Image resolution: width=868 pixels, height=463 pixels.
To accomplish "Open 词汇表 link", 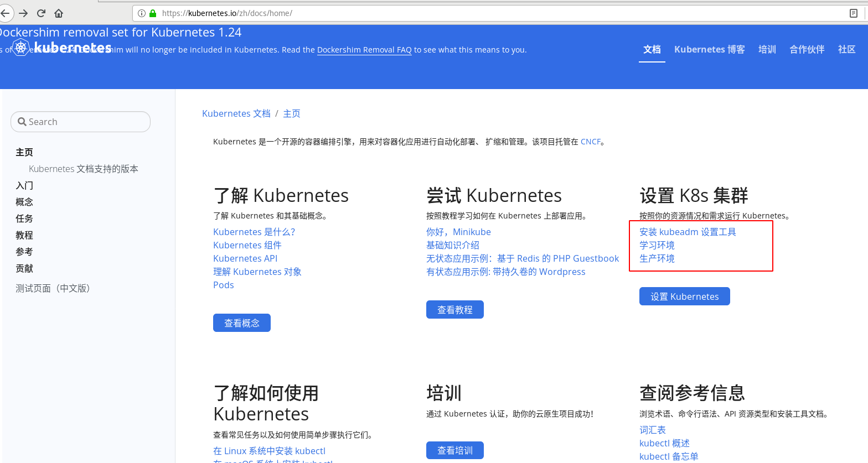I will click(653, 430).
